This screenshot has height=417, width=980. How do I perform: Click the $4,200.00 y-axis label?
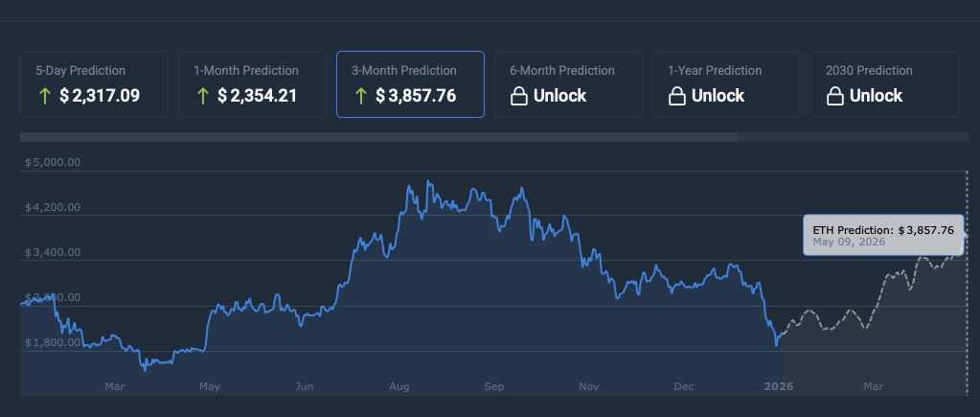pyautogui.click(x=53, y=208)
